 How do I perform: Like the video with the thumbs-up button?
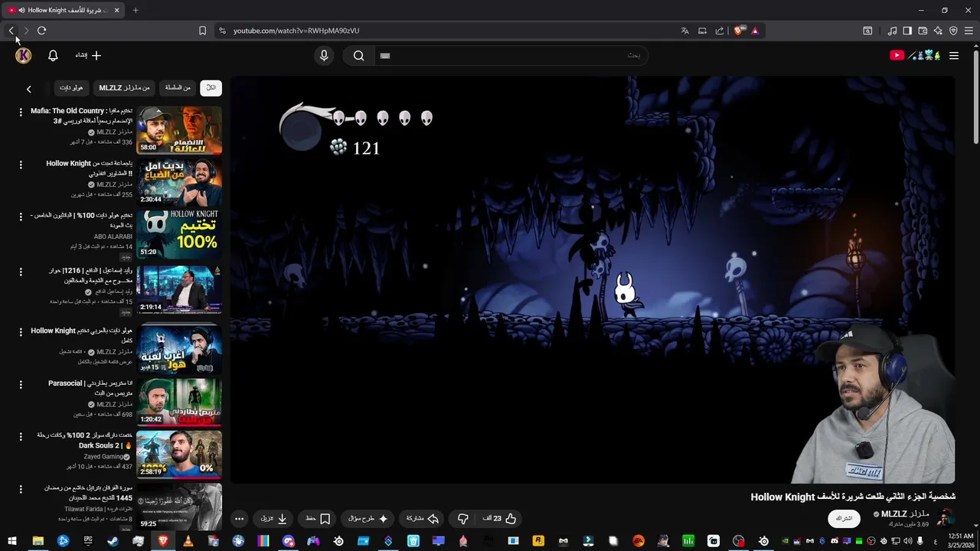coord(500,519)
